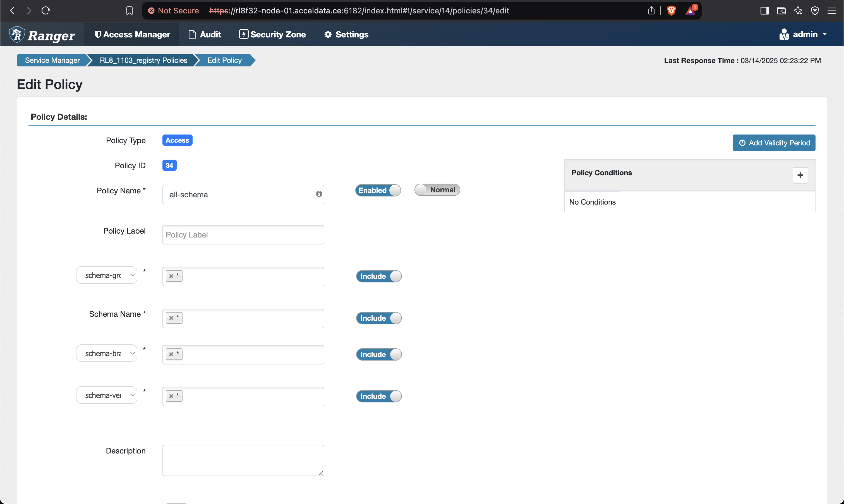Click the Last Response Time text
Screen dimensions: 844x504
click(x=742, y=61)
